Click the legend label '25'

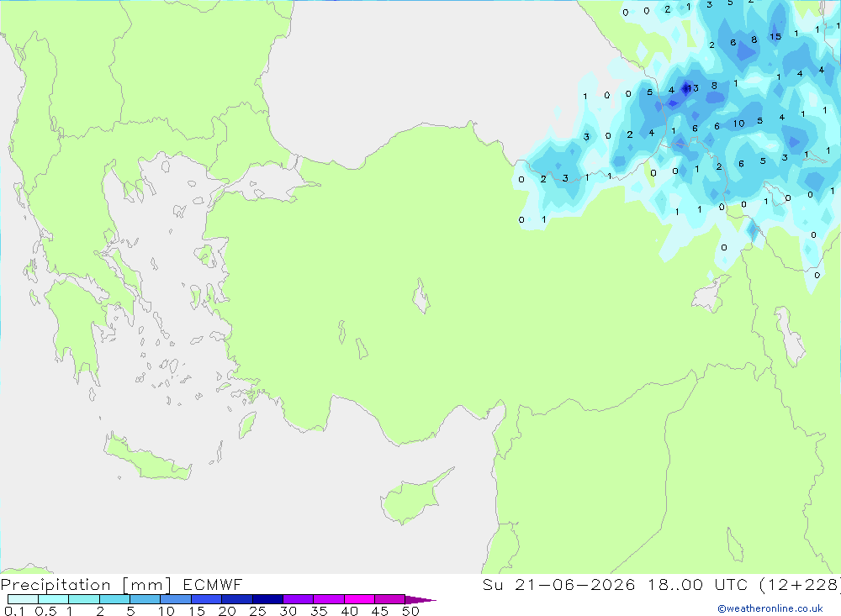coord(257,611)
